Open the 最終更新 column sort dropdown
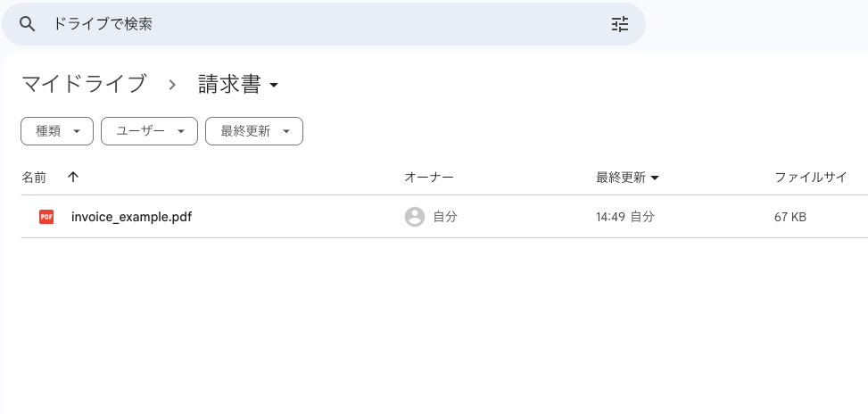The width and height of the screenshot is (868, 414). click(655, 178)
